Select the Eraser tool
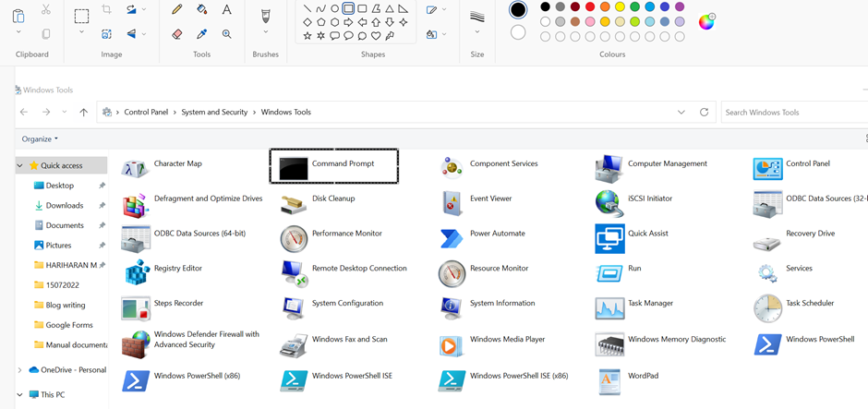Screen dimensions: 868x409 [177, 34]
